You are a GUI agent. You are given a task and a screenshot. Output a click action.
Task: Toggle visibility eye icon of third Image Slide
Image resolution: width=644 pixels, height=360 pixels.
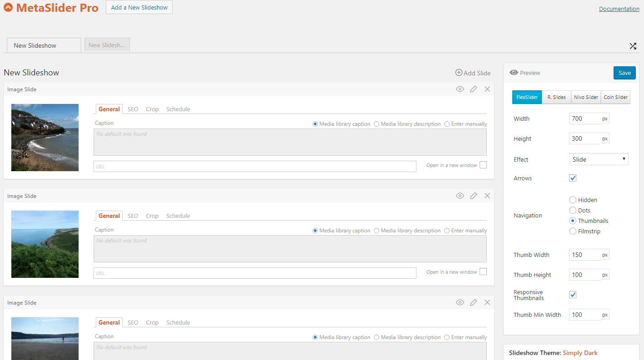(x=460, y=302)
